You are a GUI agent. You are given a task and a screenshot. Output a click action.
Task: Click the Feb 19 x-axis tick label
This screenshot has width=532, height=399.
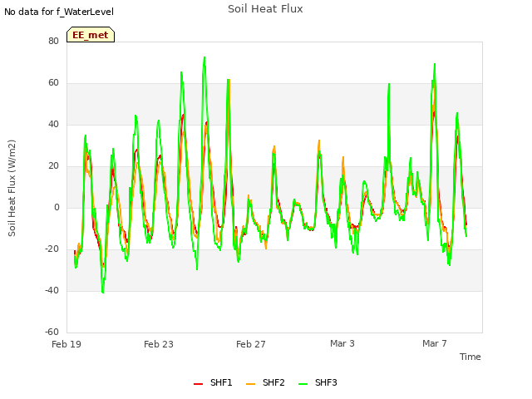pyautogui.click(x=66, y=344)
